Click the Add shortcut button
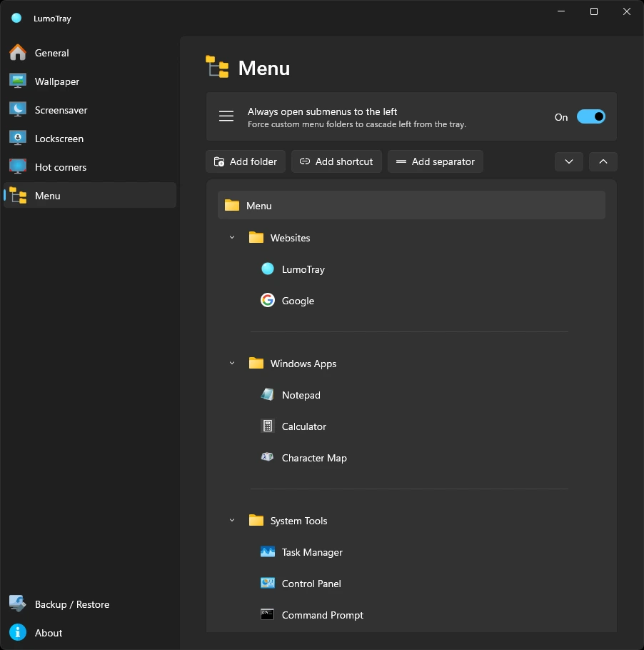644x650 pixels. pyautogui.click(x=336, y=161)
